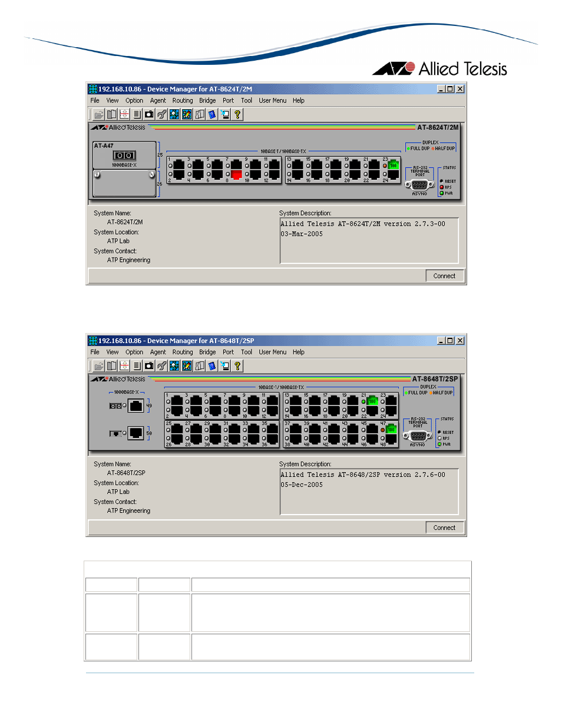Viewport: 562px width, 728px height.
Task: Click ATP Lab location in the AT-8648T/2SP window
Action: click(118, 492)
